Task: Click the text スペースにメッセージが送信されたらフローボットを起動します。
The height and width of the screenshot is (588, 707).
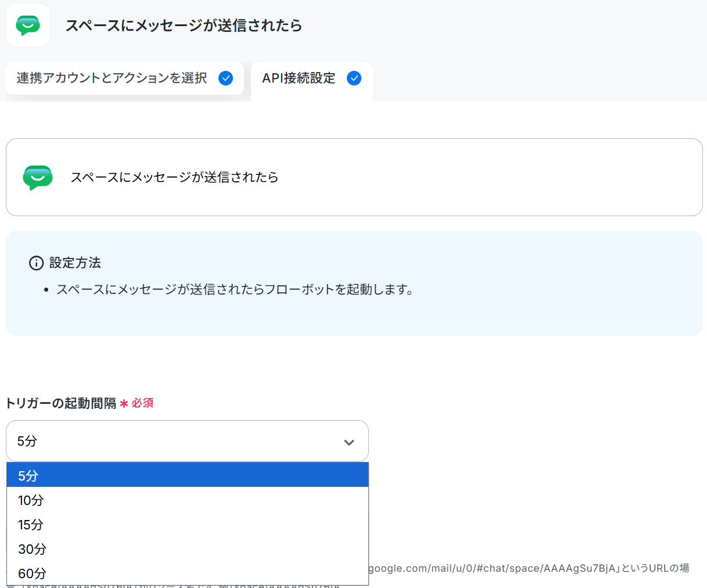Action: click(x=235, y=289)
